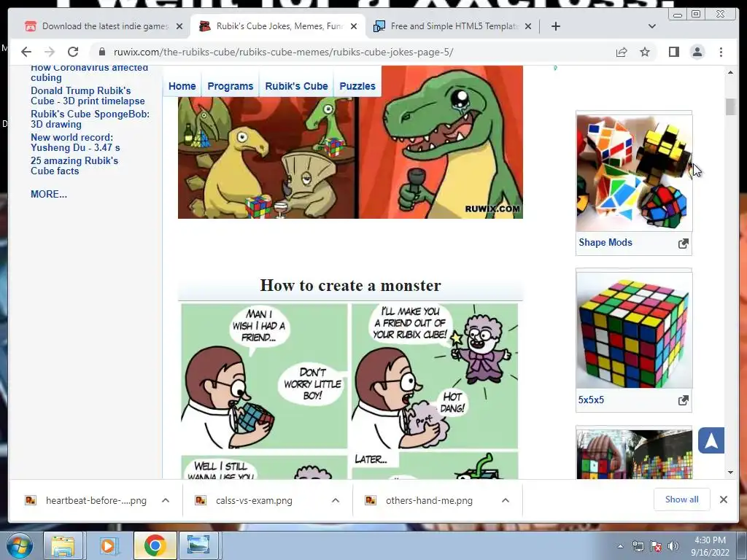
Task: Open the 5x5x5 cube thumbnail
Action: tap(634, 330)
